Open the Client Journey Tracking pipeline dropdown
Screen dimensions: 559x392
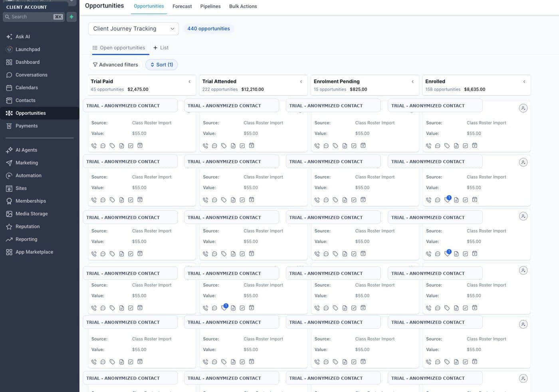click(133, 29)
